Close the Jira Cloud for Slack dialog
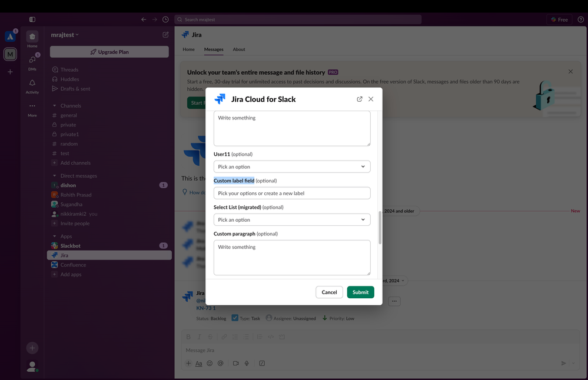This screenshot has height=380, width=588. pos(371,99)
